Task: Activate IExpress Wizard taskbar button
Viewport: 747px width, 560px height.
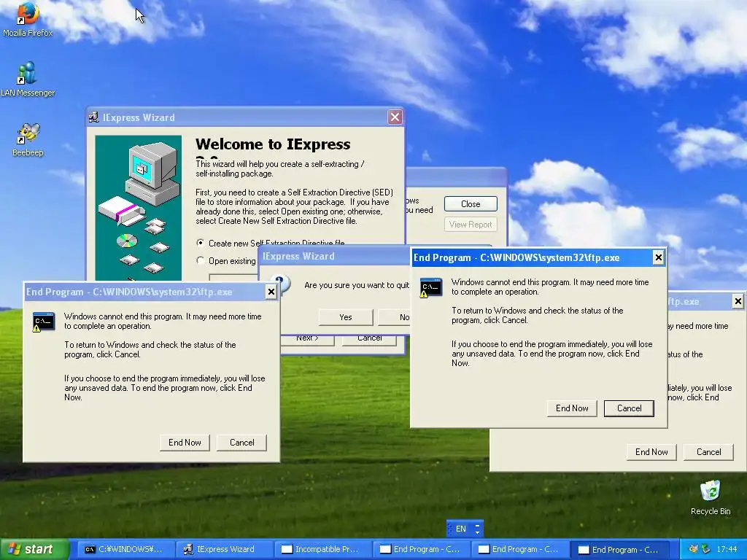Action: pos(225,549)
